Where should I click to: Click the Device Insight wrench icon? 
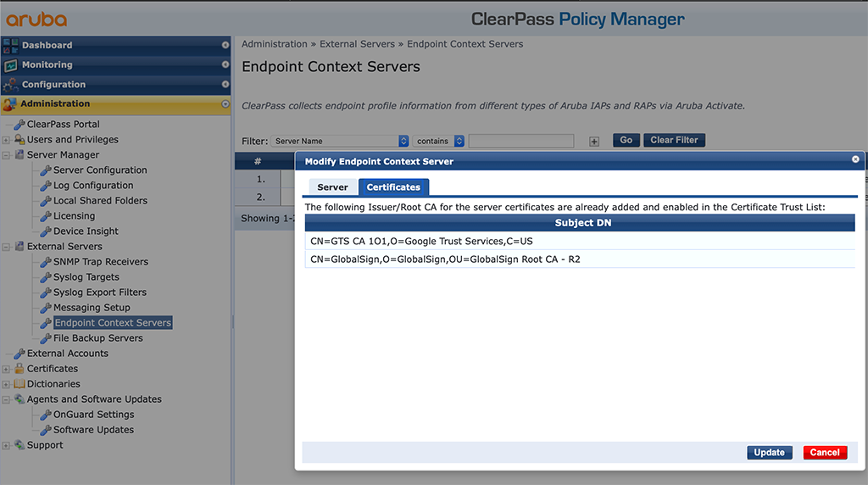[x=46, y=231]
